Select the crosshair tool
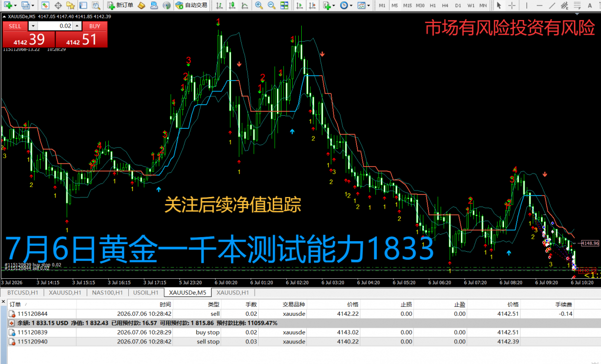The image size is (601, 364). 512,6
